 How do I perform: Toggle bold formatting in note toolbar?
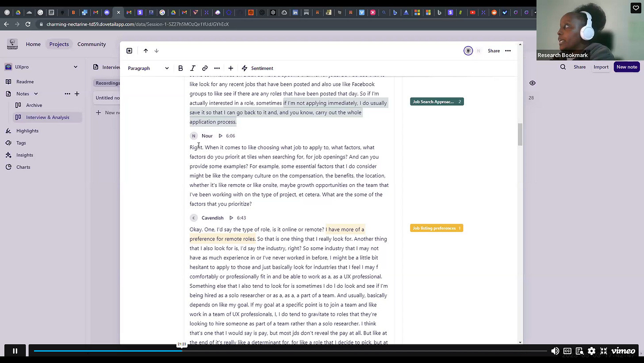pyautogui.click(x=180, y=68)
